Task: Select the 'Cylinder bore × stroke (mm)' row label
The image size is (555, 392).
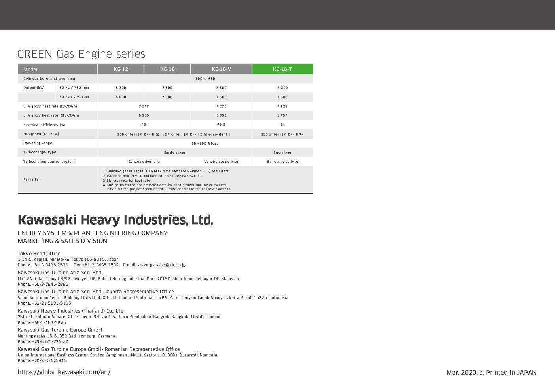Action: [x=49, y=79]
